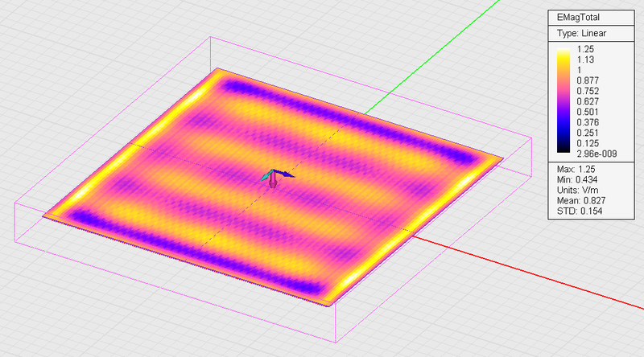Click the EMagTotal legend title

tap(578, 17)
